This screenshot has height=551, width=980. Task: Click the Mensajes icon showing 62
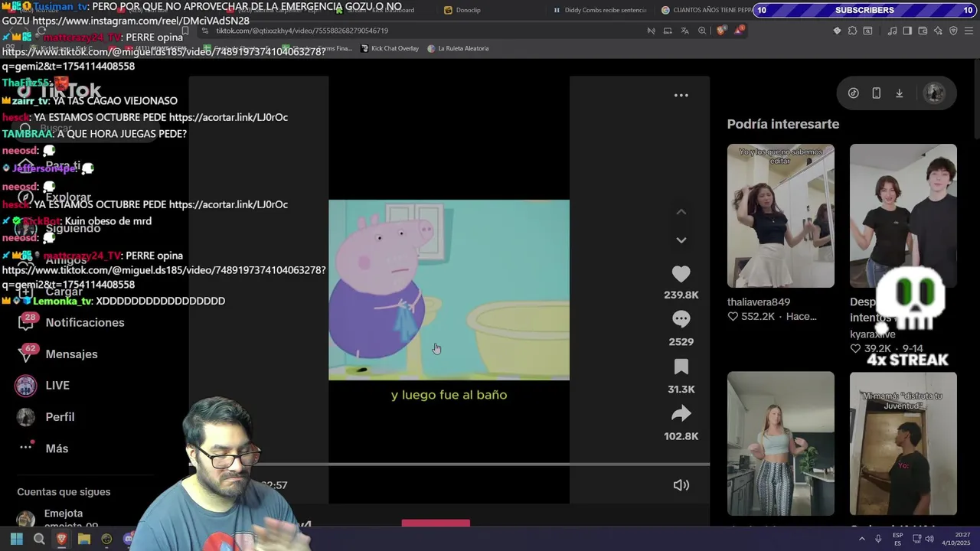(26, 354)
